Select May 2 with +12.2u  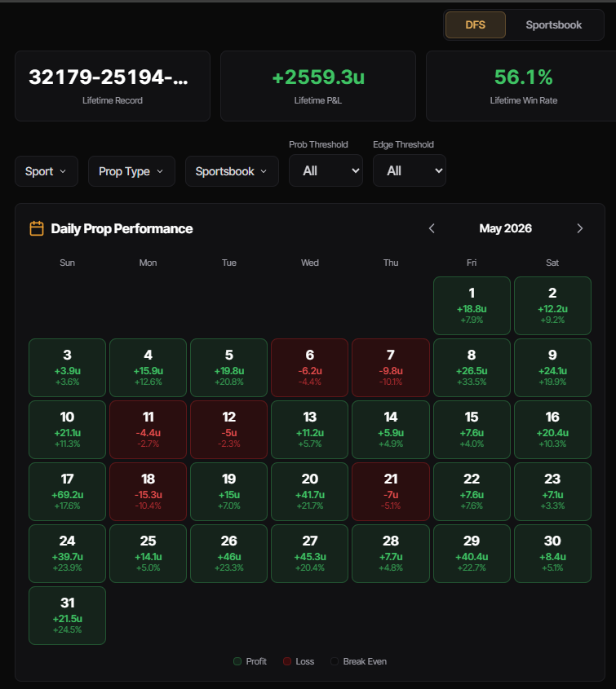tap(552, 306)
